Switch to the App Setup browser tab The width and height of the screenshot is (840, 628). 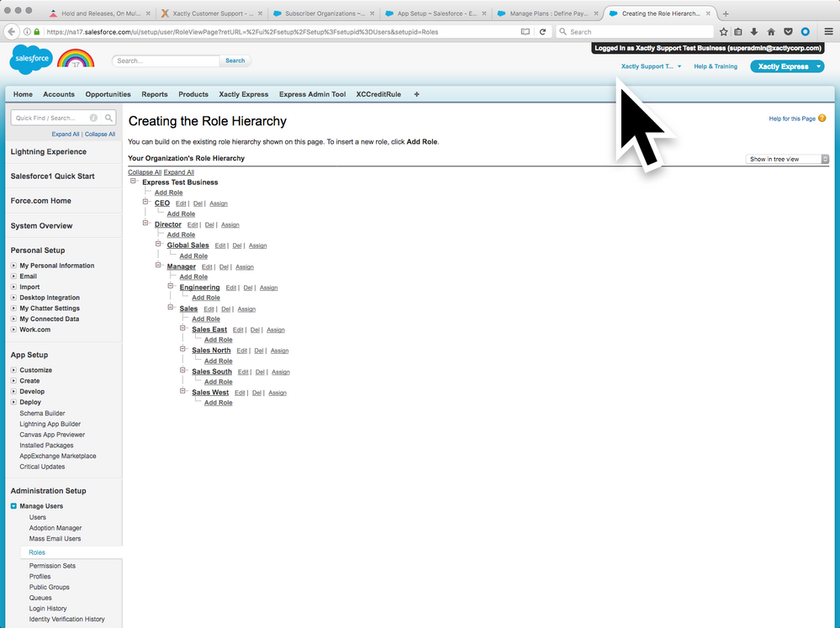pyautogui.click(x=436, y=13)
